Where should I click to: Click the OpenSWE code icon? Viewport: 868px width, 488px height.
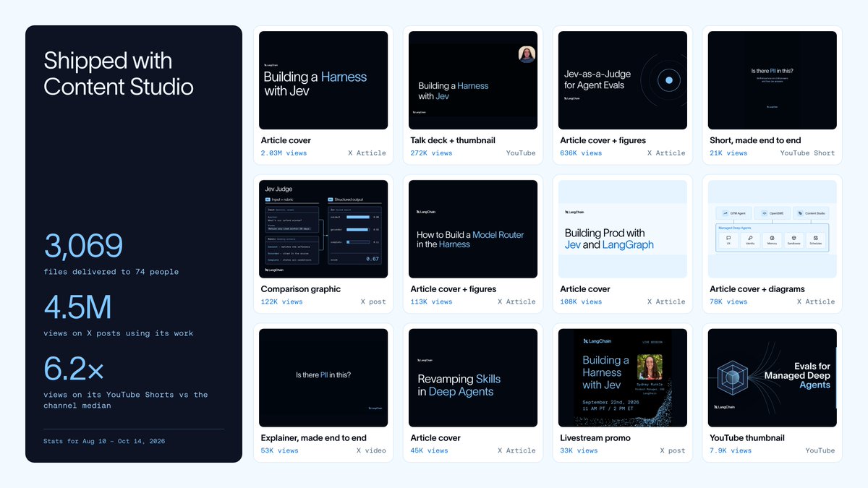(x=764, y=213)
